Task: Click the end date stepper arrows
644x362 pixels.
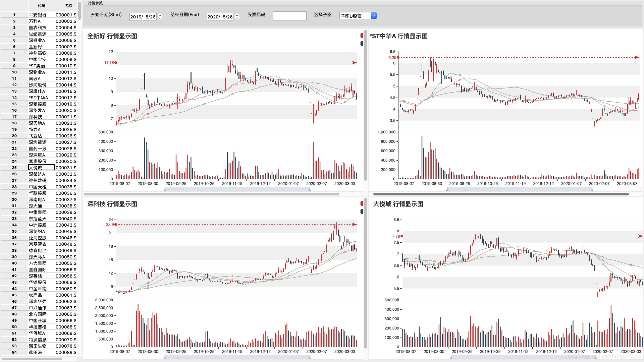Action: pyautogui.click(x=237, y=17)
